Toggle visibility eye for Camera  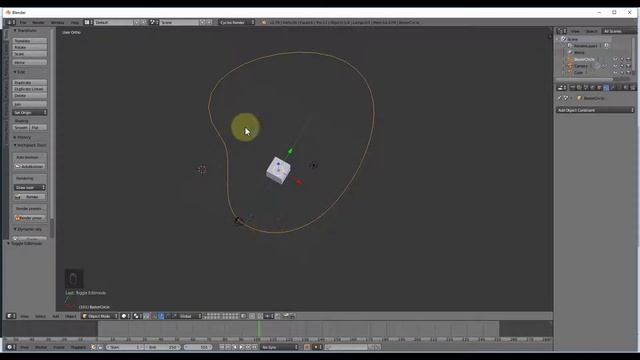pyautogui.click(x=615, y=66)
